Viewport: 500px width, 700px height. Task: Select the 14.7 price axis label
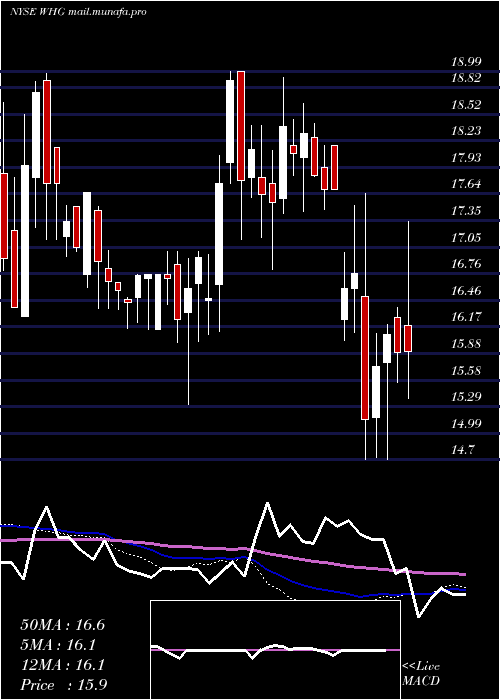[x=462, y=450]
